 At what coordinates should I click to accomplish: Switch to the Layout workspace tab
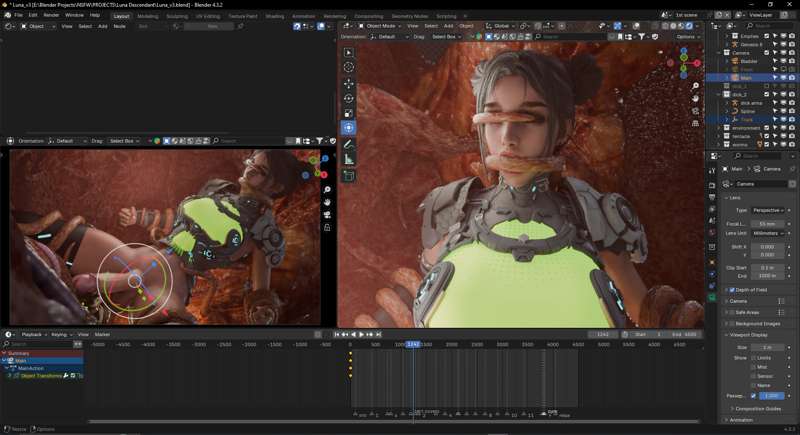tap(121, 16)
